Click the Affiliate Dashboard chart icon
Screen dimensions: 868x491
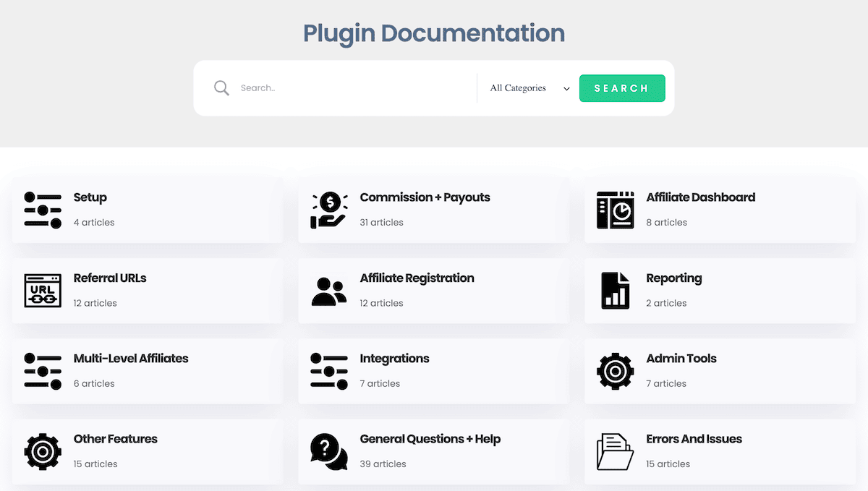coord(616,210)
